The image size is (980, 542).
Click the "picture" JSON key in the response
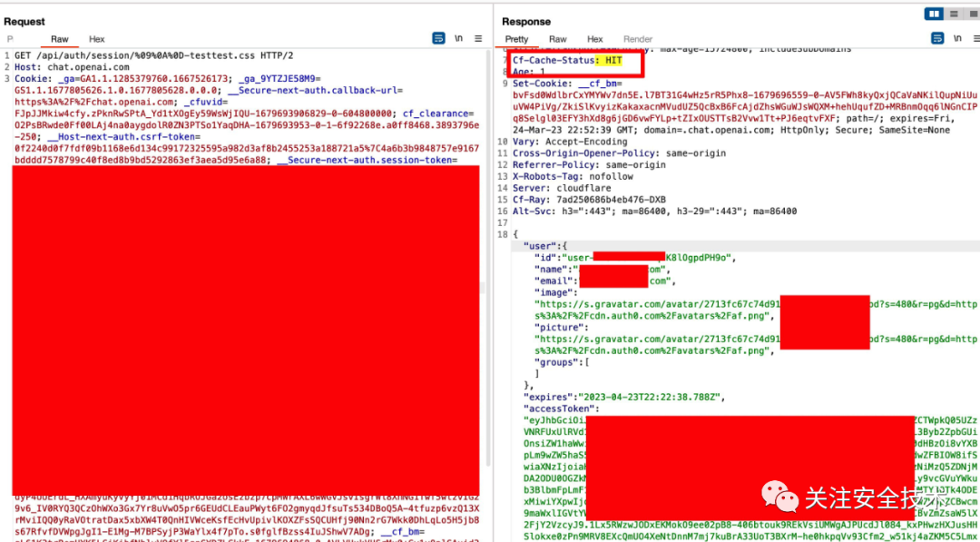(559, 328)
